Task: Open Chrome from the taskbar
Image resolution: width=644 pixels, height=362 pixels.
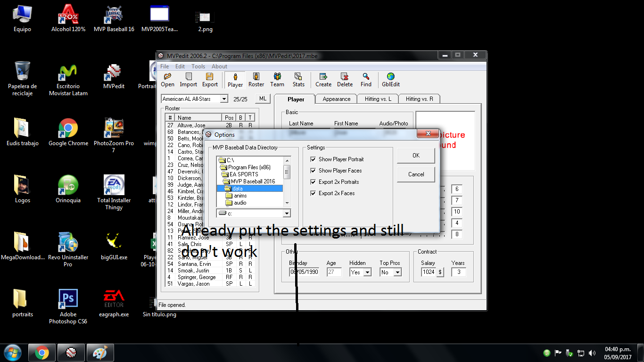Action: click(x=41, y=353)
